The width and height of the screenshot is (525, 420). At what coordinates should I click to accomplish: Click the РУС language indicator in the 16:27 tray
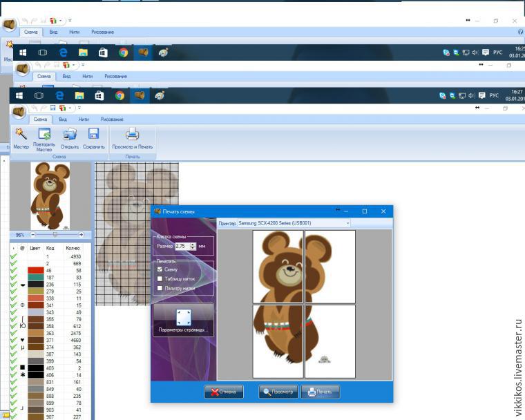[x=494, y=95]
